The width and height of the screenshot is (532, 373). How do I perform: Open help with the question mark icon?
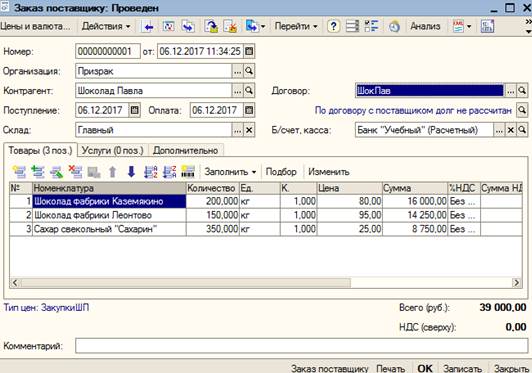click(333, 26)
